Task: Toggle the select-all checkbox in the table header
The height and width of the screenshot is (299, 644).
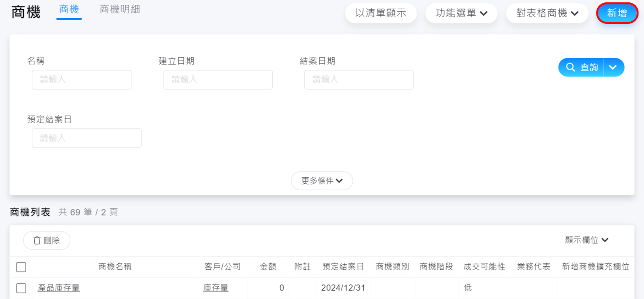Action: [21, 267]
